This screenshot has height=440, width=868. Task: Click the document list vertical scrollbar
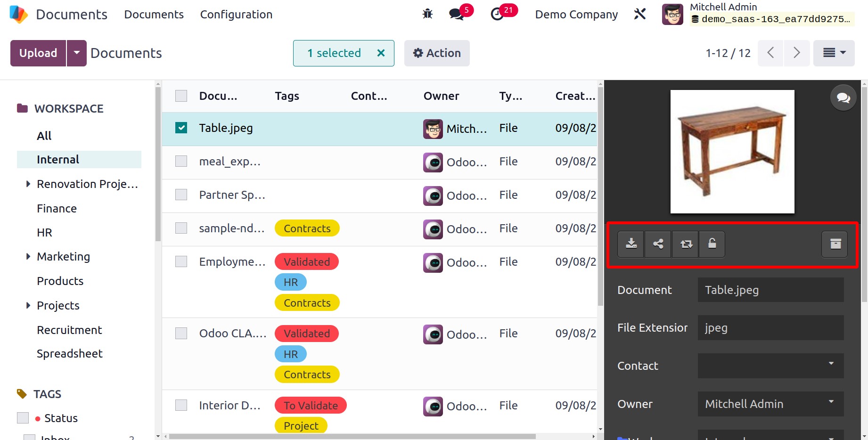point(600,196)
